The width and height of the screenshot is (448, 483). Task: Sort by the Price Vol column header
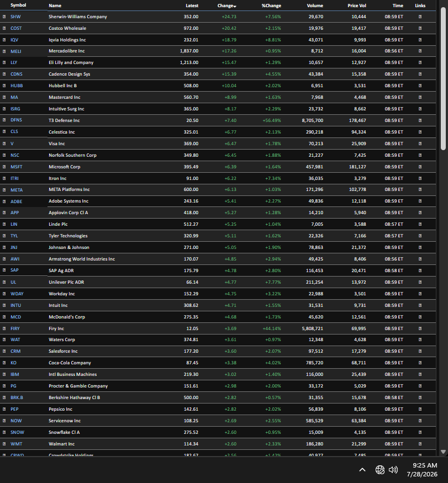pyautogui.click(x=357, y=6)
